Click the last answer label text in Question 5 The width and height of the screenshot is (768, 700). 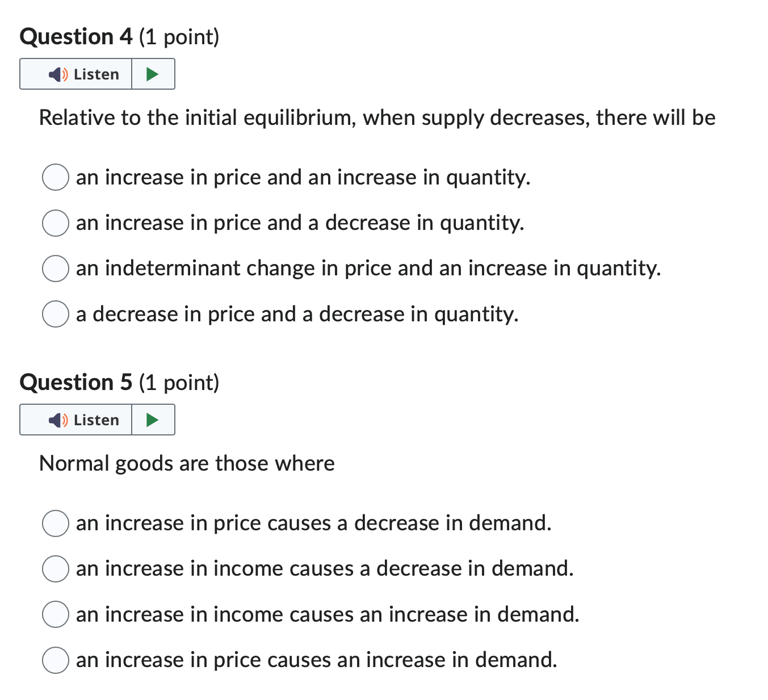pos(316,660)
